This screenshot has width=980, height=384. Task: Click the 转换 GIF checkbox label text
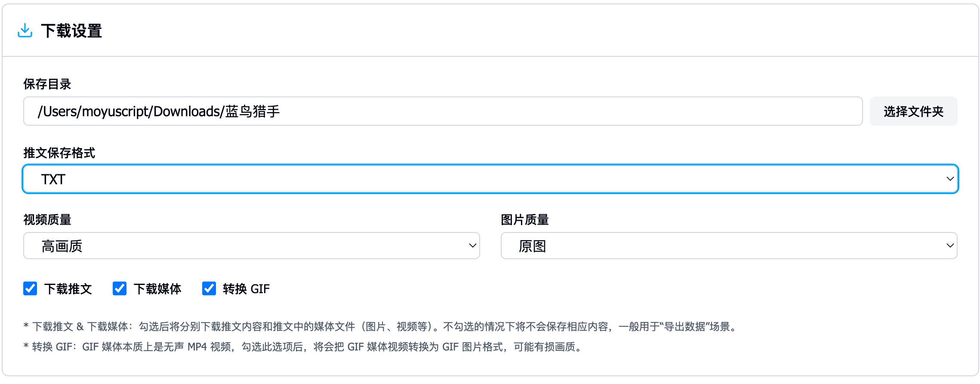click(x=246, y=289)
